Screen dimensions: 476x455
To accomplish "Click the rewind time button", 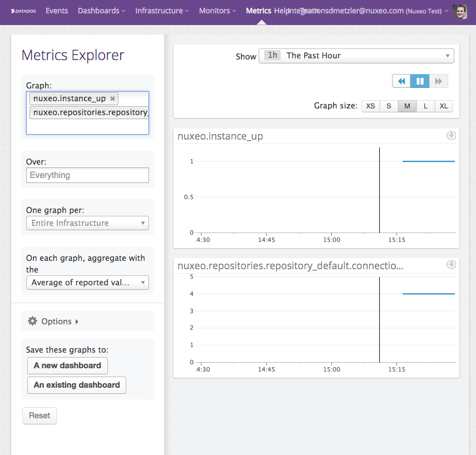I will pyautogui.click(x=401, y=81).
